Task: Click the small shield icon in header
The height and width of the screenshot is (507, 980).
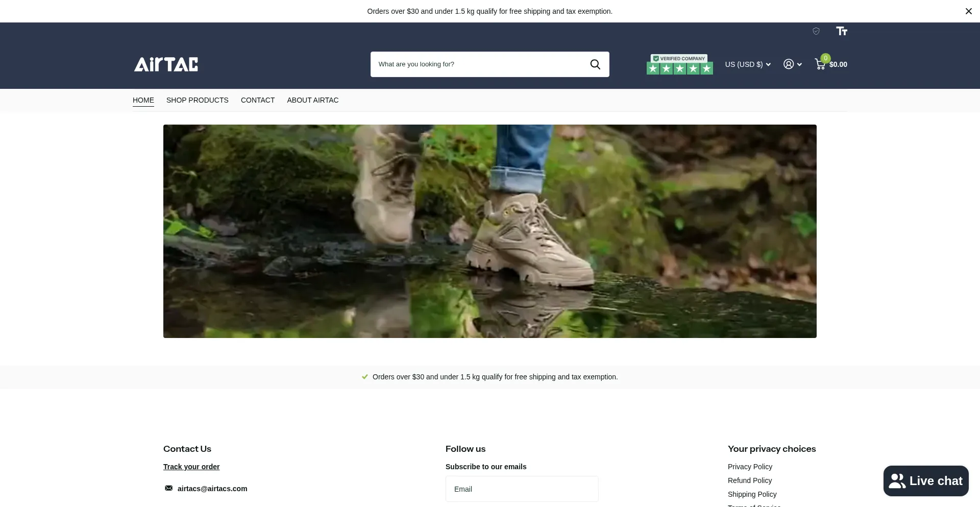Action: [816, 31]
